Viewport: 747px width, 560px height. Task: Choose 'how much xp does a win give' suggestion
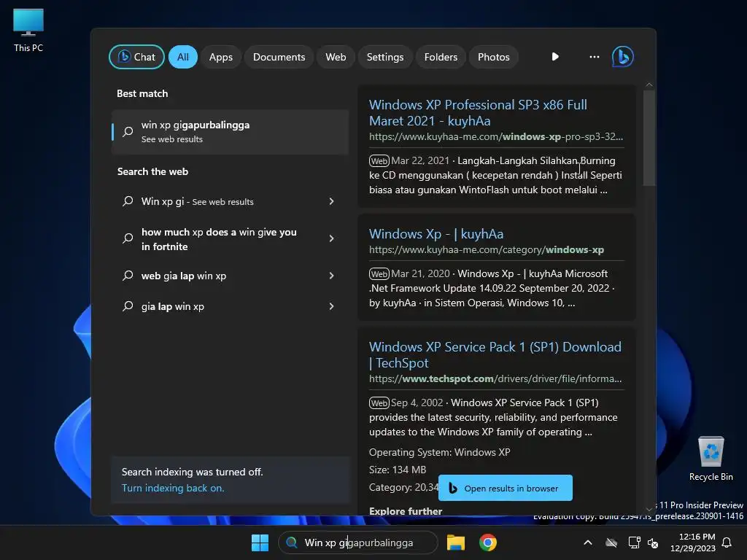(230, 239)
